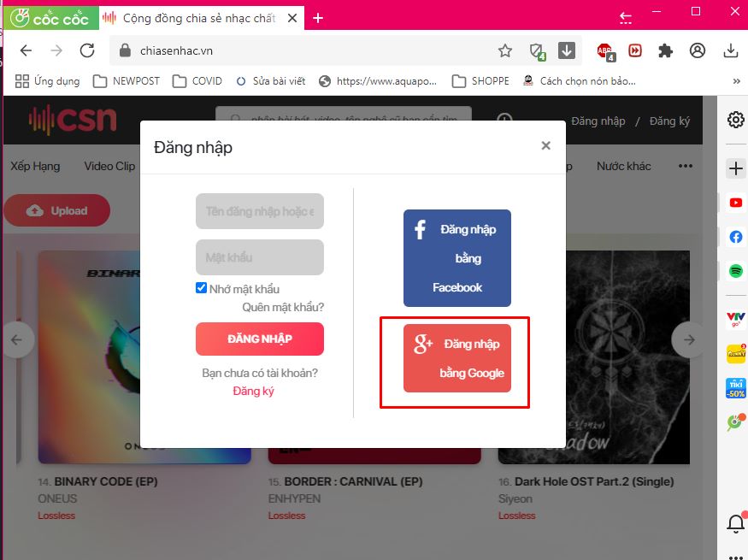The width and height of the screenshot is (748, 560).
Task: Click carousel previous arrow
Action: coord(17,340)
